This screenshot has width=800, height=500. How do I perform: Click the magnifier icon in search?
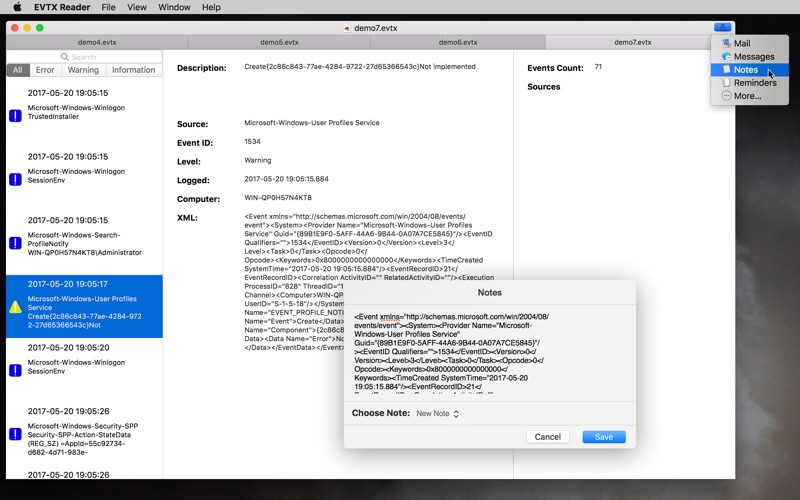click(x=64, y=57)
